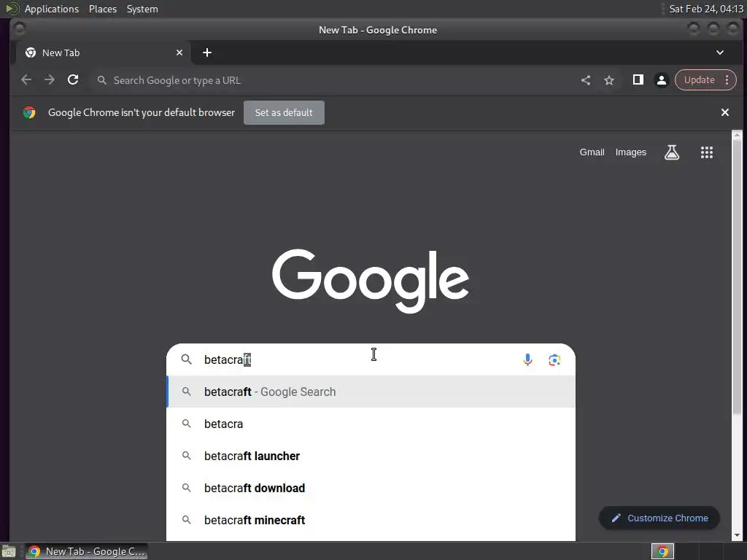
Task: Open the System menu
Action: pos(142,9)
